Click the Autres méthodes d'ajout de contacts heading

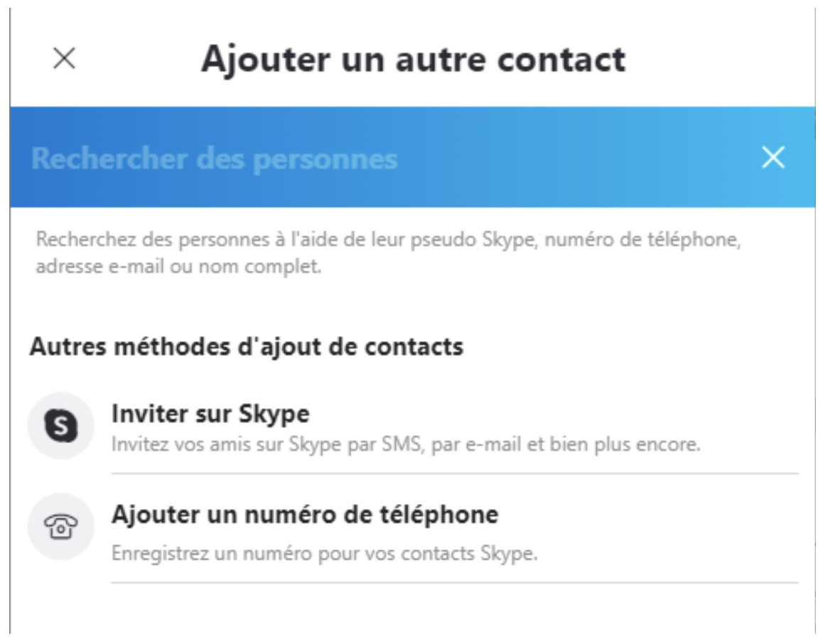coord(247,348)
